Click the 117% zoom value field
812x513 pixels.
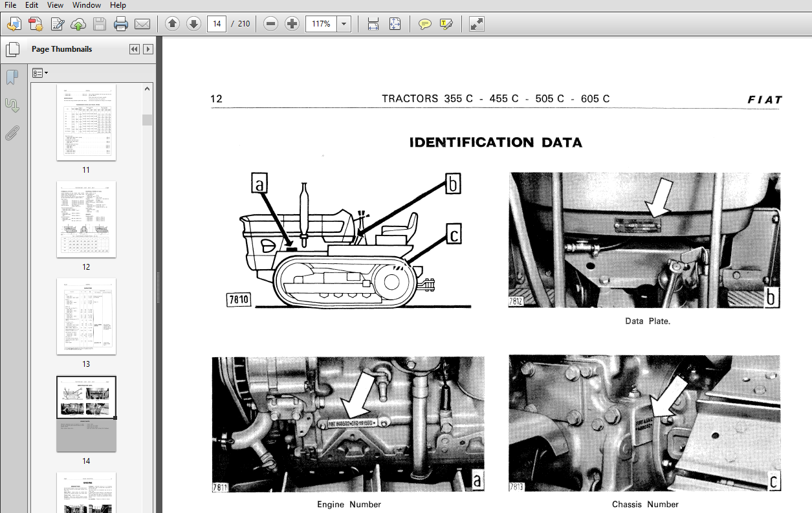coord(322,24)
